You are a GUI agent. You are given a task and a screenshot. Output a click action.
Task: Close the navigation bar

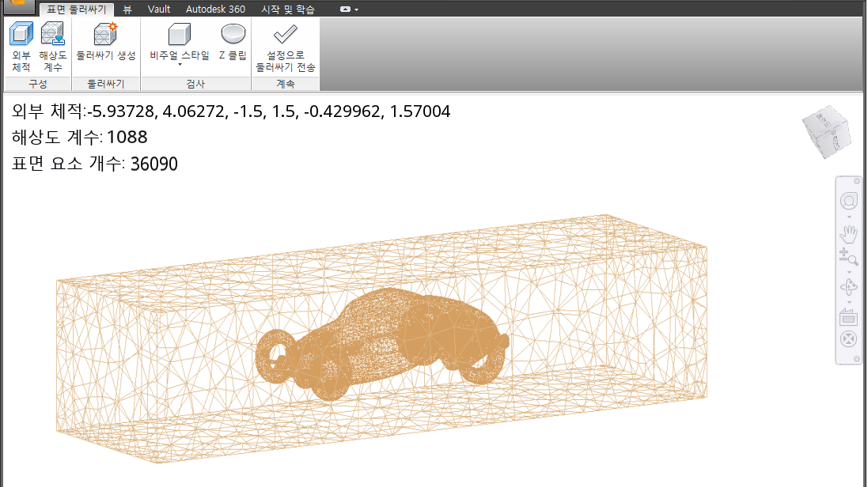857,182
